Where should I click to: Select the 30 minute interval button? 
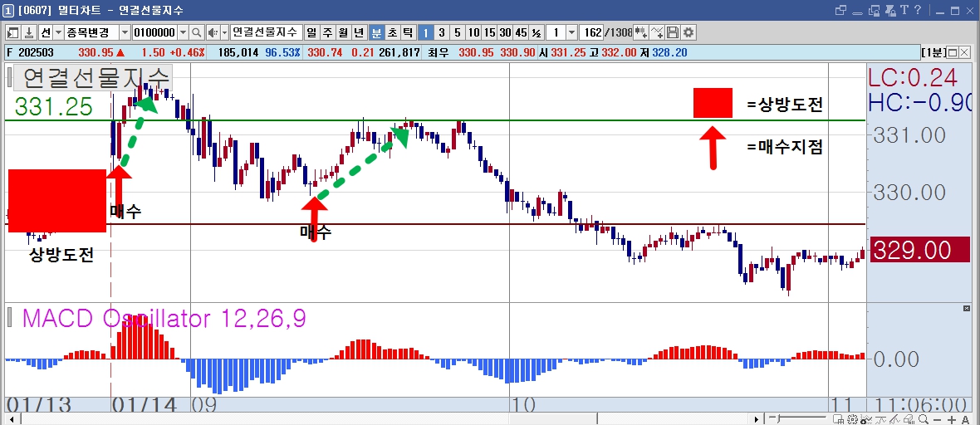coord(505,32)
